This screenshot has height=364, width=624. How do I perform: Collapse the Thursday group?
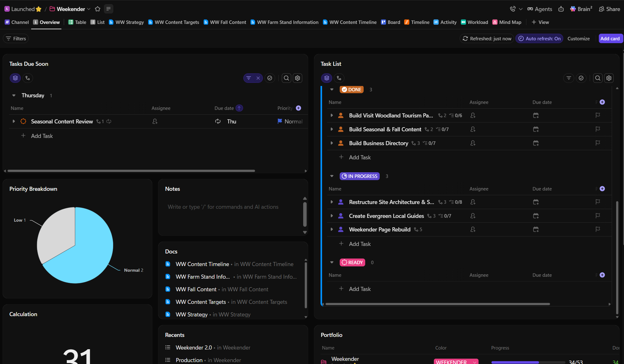[14, 95]
